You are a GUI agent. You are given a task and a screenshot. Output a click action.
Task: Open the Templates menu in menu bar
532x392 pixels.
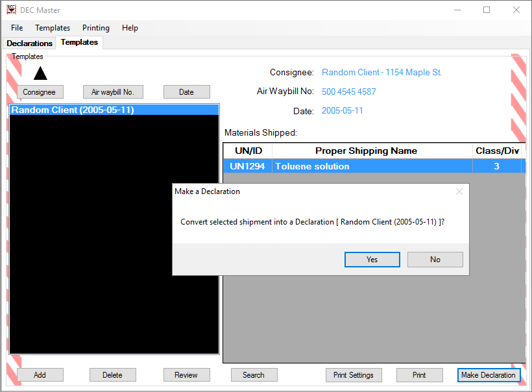tap(53, 28)
